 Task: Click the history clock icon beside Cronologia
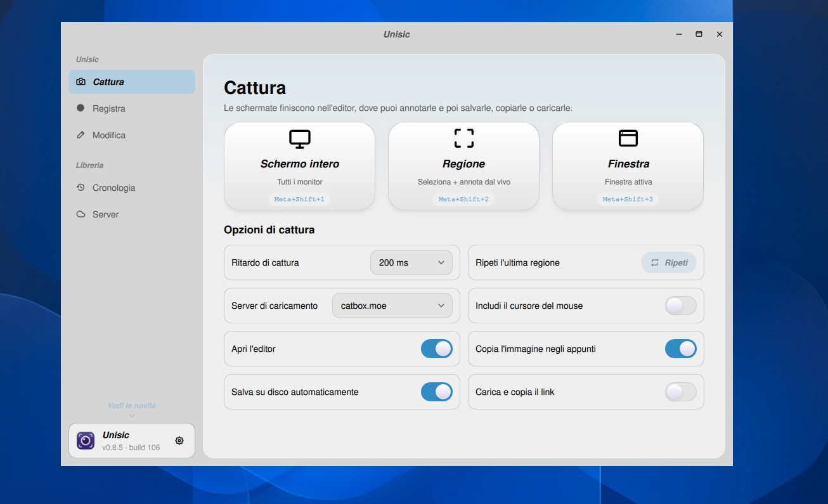(x=81, y=188)
